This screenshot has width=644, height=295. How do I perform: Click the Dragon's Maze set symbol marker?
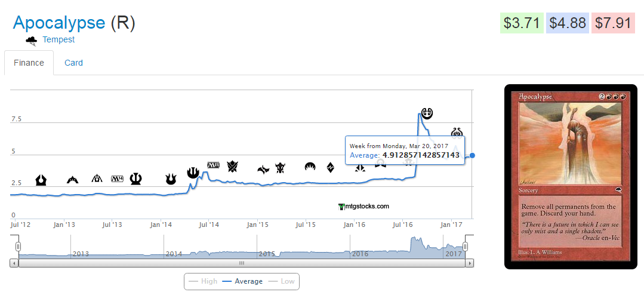point(97,179)
